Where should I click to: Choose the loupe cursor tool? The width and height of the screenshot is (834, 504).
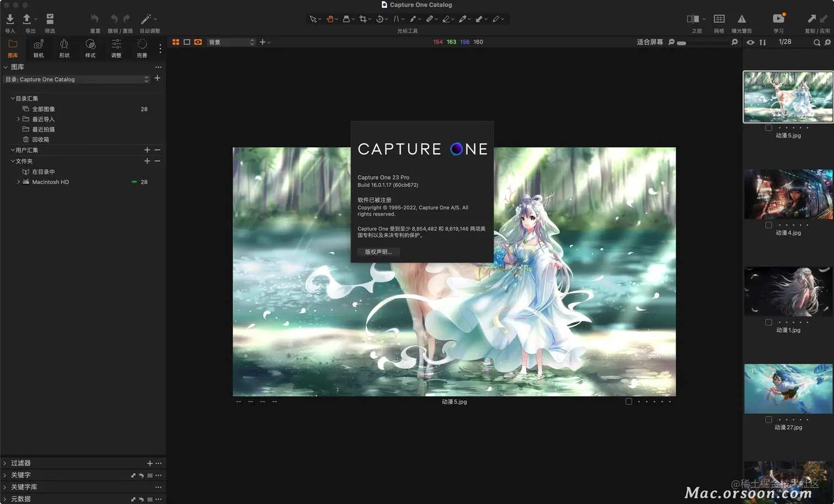coord(346,19)
